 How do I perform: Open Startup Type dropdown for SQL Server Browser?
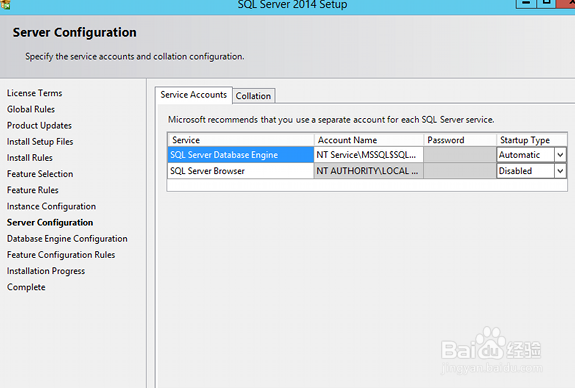point(560,171)
